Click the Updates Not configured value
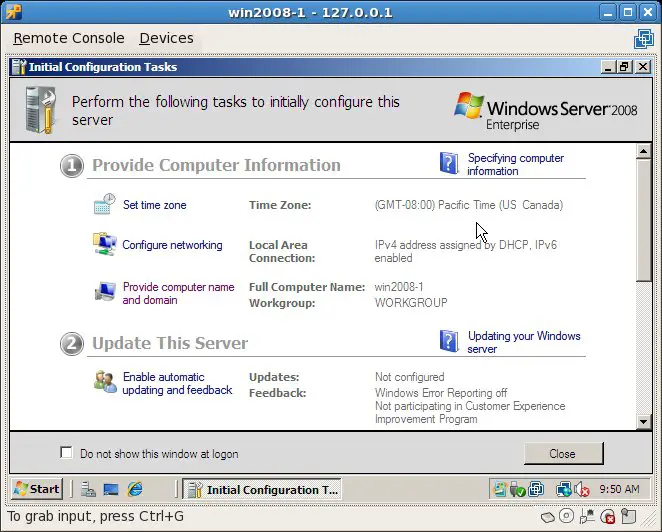The width and height of the screenshot is (662, 532). click(x=410, y=377)
